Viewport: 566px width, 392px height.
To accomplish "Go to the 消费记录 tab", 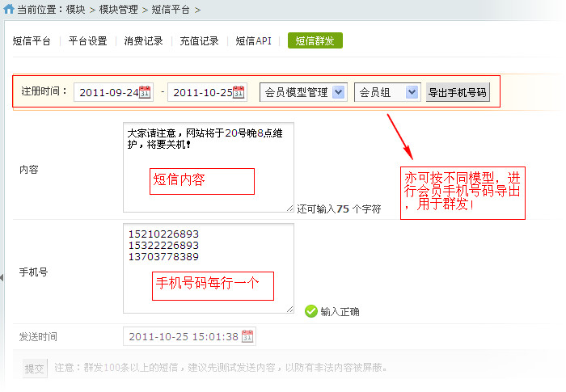I will point(143,41).
